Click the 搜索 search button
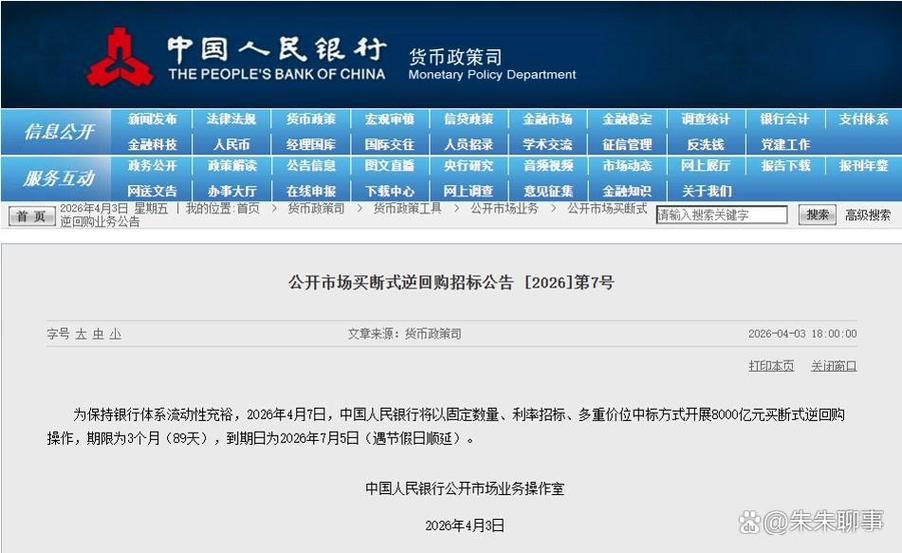Viewport: 902px width, 553px height. click(817, 215)
